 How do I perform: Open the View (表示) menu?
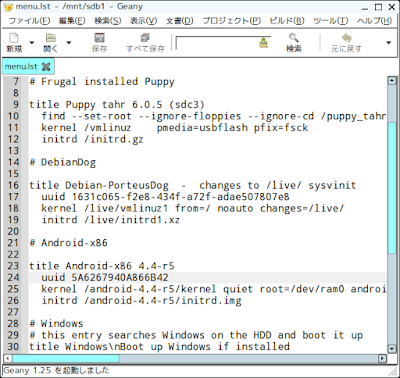point(143,21)
